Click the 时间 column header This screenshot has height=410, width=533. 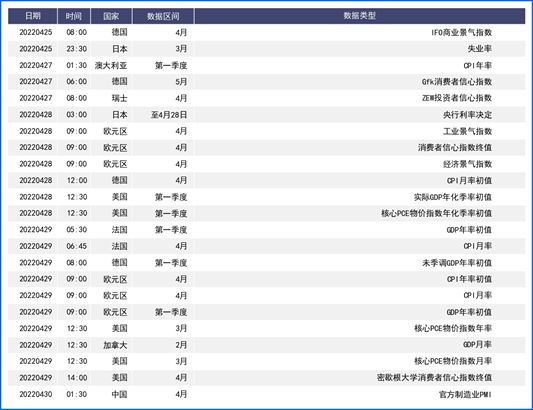click(x=74, y=16)
